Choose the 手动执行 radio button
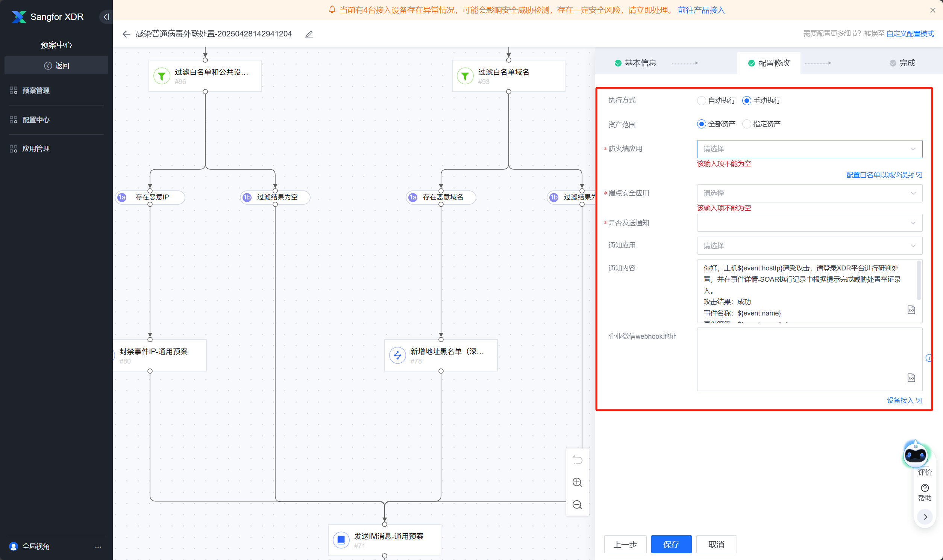This screenshot has width=943, height=560. coord(746,101)
